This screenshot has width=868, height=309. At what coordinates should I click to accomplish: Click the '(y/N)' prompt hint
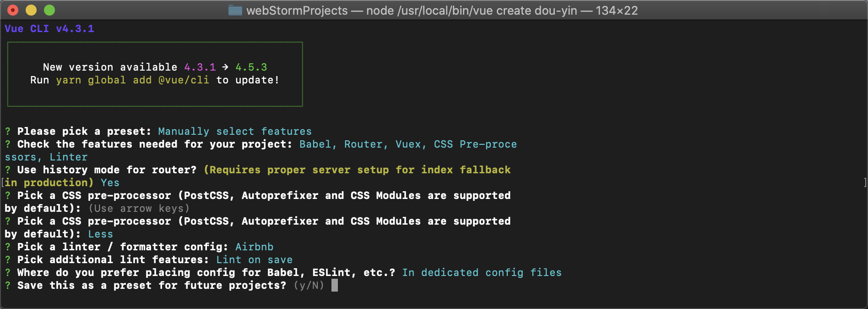click(x=309, y=286)
